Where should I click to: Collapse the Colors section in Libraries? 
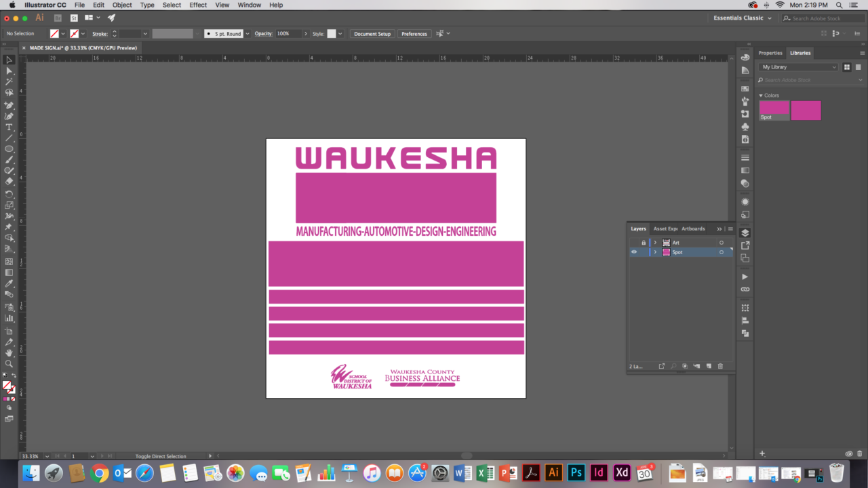[x=761, y=96]
